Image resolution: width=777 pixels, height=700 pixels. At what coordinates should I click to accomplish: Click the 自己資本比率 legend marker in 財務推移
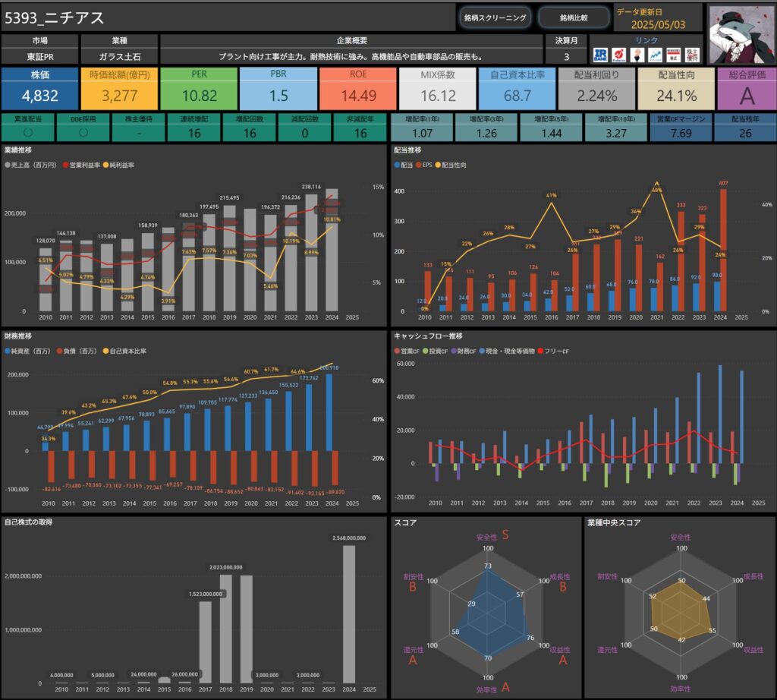105,351
